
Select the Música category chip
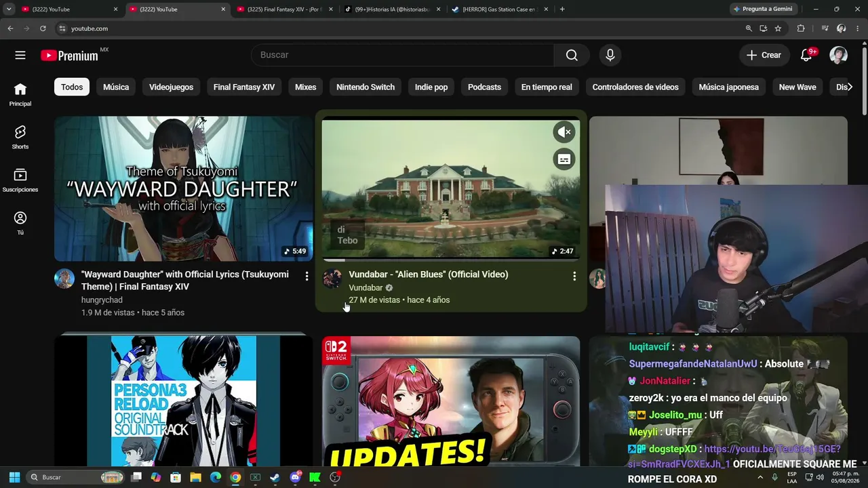[116, 87]
